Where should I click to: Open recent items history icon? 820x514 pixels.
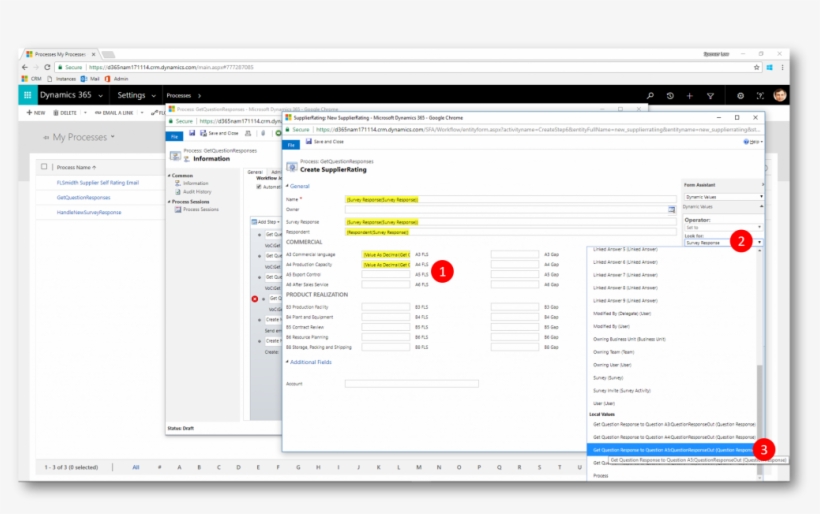tap(670, 95)
